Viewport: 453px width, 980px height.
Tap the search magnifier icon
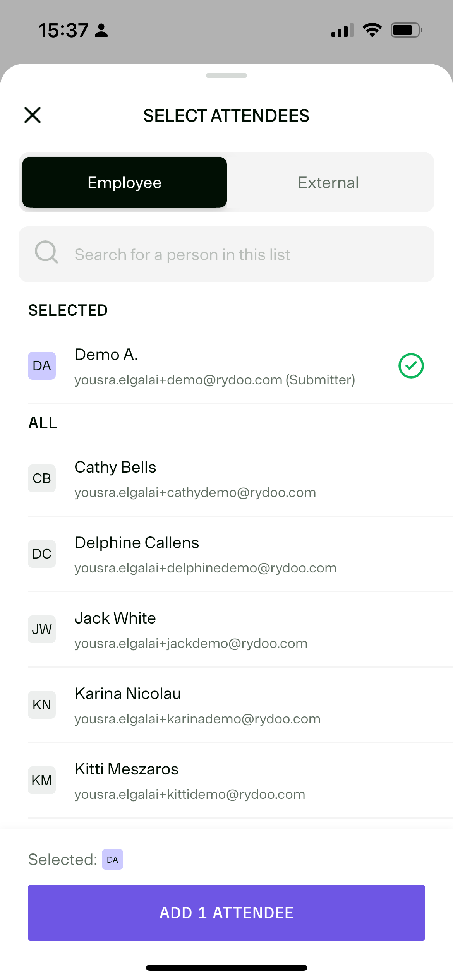tap(46, 252)
